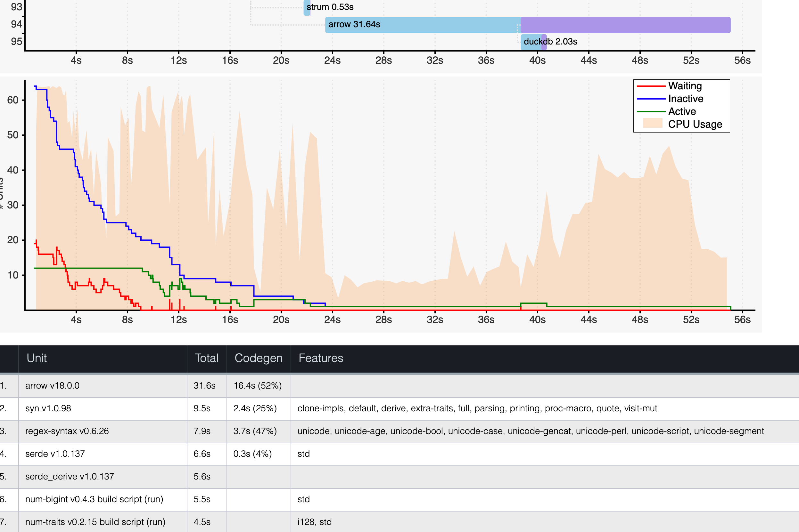Click serde_derive v1.0.137 in table
799x532 pixels.
[x=70, y=477]
